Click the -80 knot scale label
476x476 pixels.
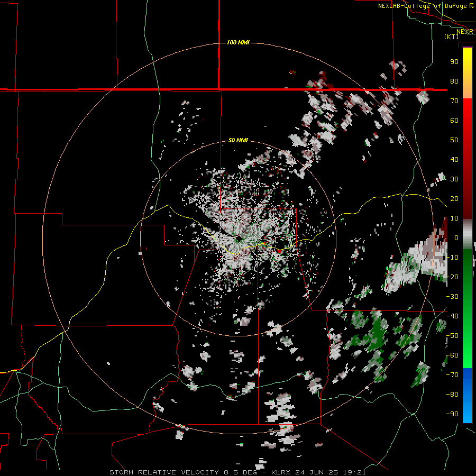452,395
